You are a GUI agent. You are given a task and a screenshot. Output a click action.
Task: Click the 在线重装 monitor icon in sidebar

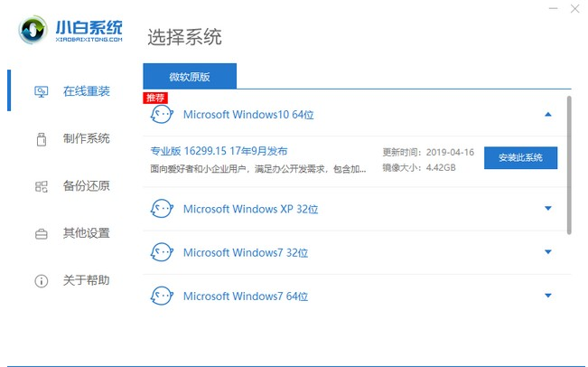[x=41, y=91]
